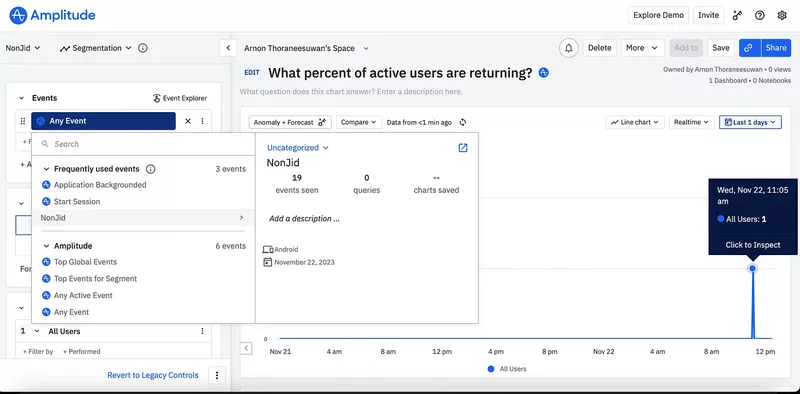
Task: Click the alert bell icon
Action: coord(569,48)
